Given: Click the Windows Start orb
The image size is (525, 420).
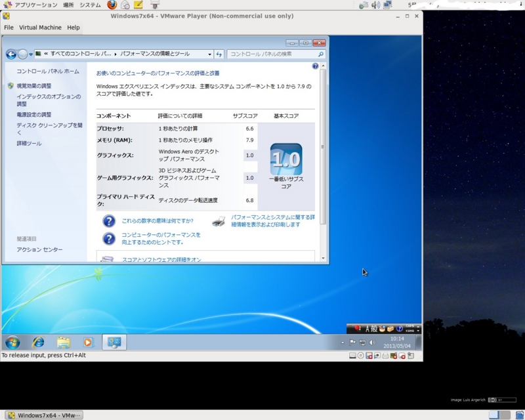Looking at the screenshot, I should point(12,343).
